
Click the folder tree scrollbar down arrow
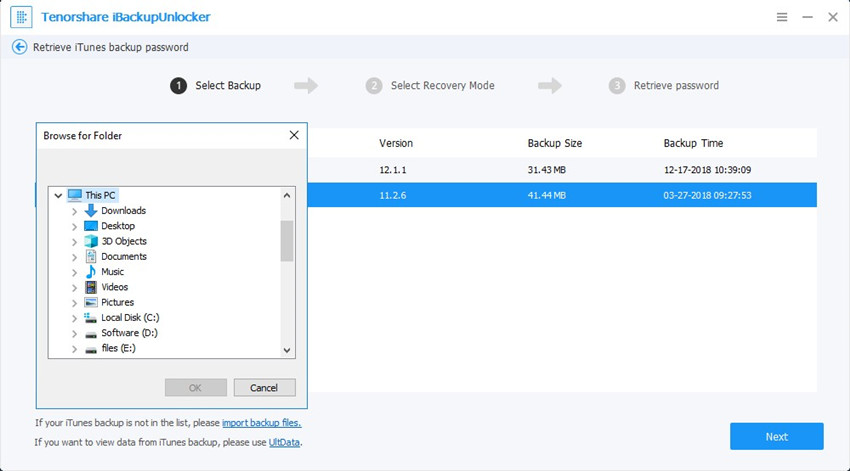coord(287,350)
